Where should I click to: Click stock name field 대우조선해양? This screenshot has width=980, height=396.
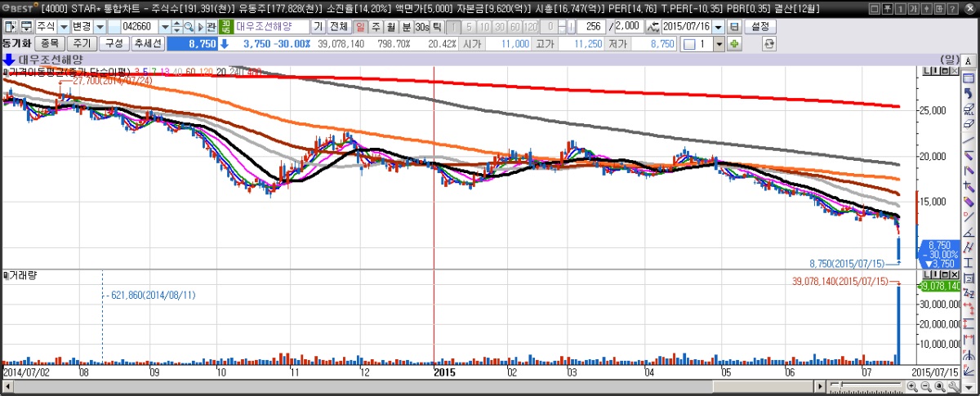[x=272, y=26]
